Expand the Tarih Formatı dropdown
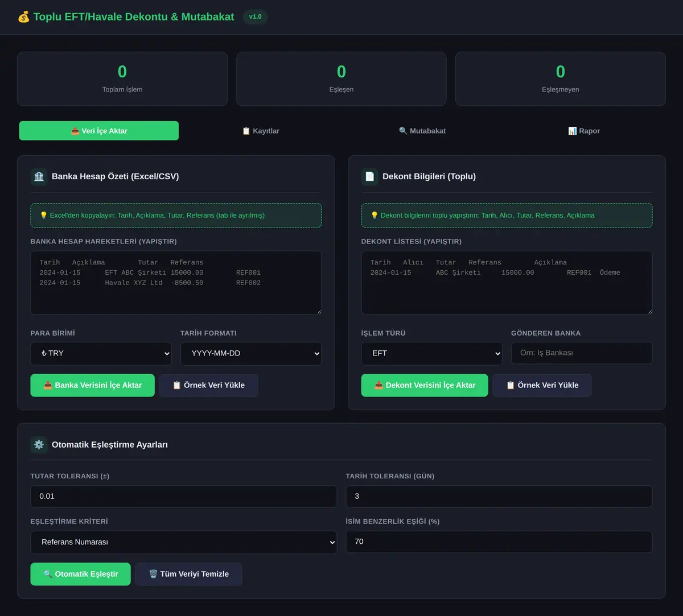Viewport: 683px width, 616px height. click(251, 353)
